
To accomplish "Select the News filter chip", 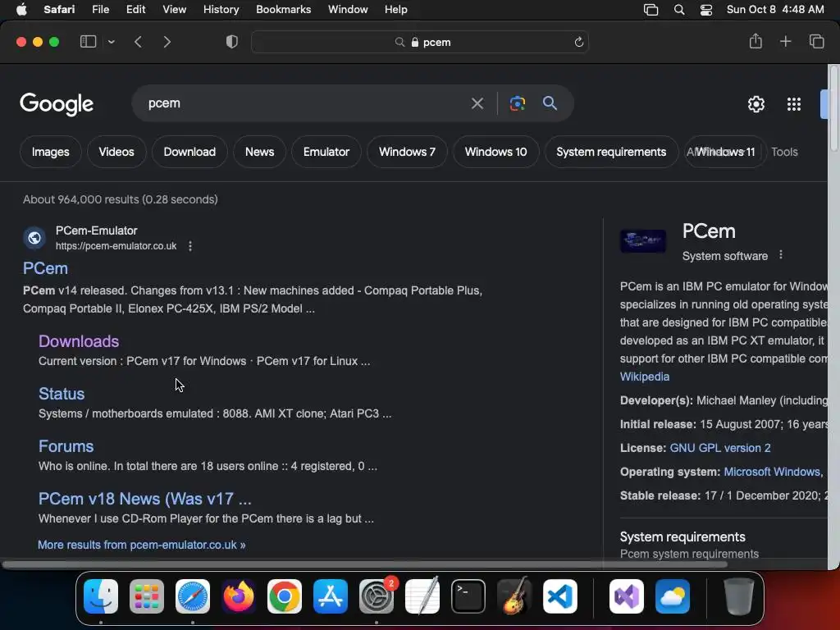I will pyautogui.click(x=260, y=152).
